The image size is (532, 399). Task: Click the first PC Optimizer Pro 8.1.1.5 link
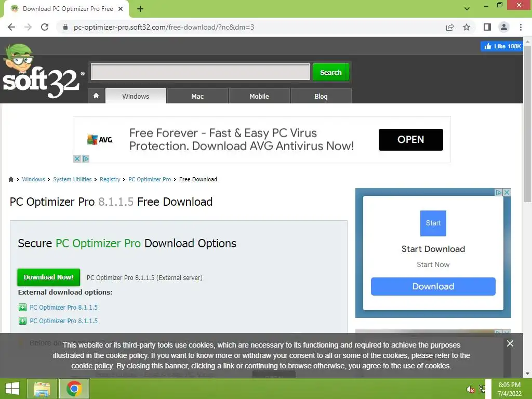tap(64, 307)
